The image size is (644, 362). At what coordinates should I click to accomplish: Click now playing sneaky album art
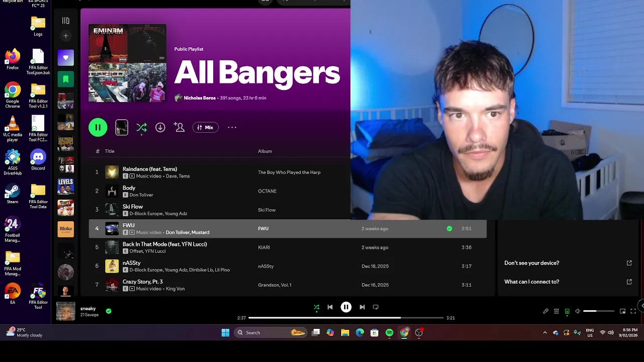point(66,311)
